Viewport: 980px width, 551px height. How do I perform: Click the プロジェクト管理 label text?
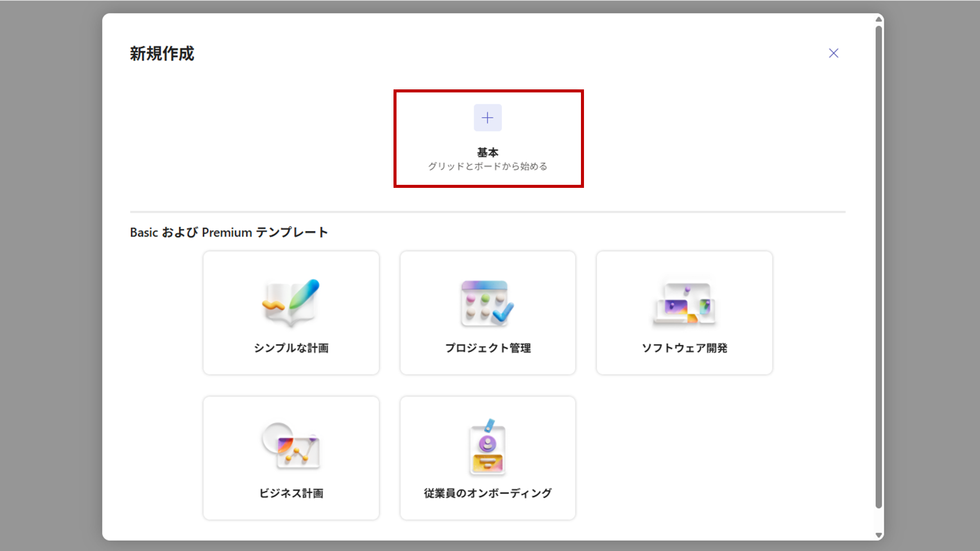(x=487, y=348)
